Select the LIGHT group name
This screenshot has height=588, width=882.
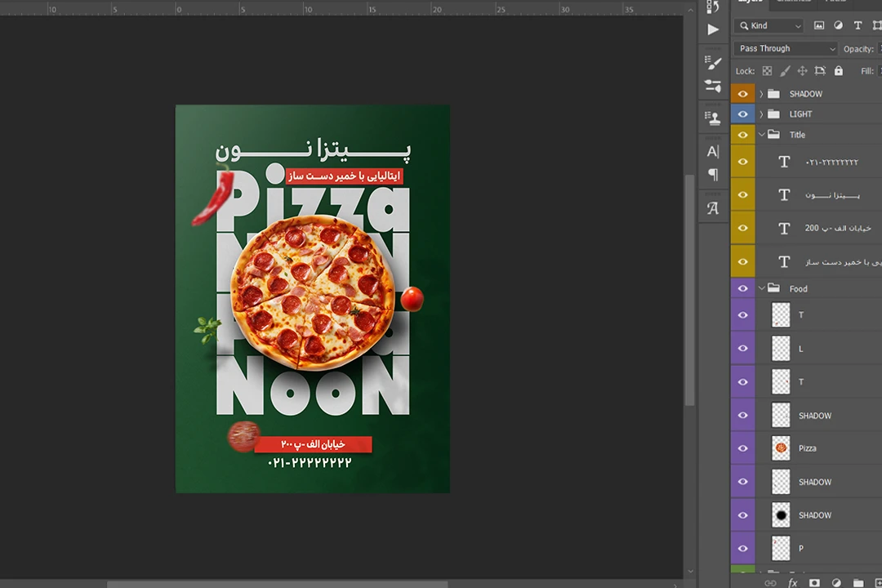pos(800,114)
